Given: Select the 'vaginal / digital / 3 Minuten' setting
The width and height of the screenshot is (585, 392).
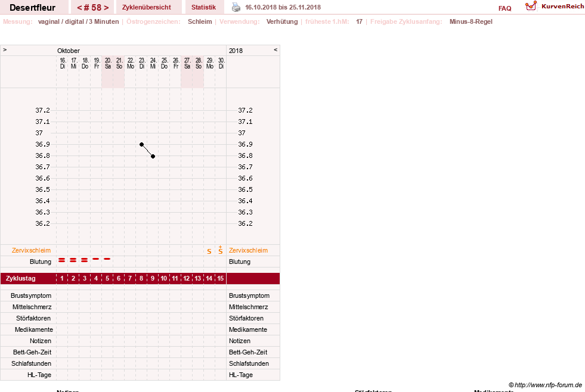Looking at the screenshot, I should pos(78,21).
